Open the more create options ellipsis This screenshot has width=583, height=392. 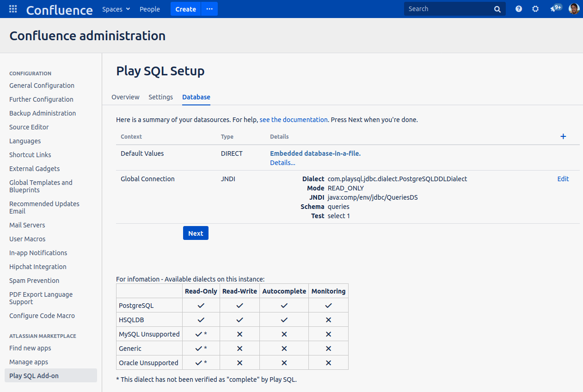209,9
